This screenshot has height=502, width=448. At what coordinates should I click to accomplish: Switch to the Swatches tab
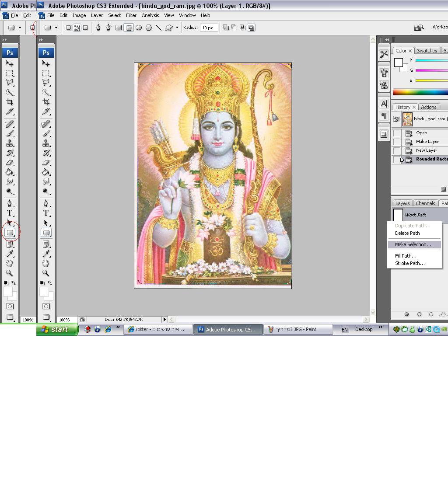(427, 51)
